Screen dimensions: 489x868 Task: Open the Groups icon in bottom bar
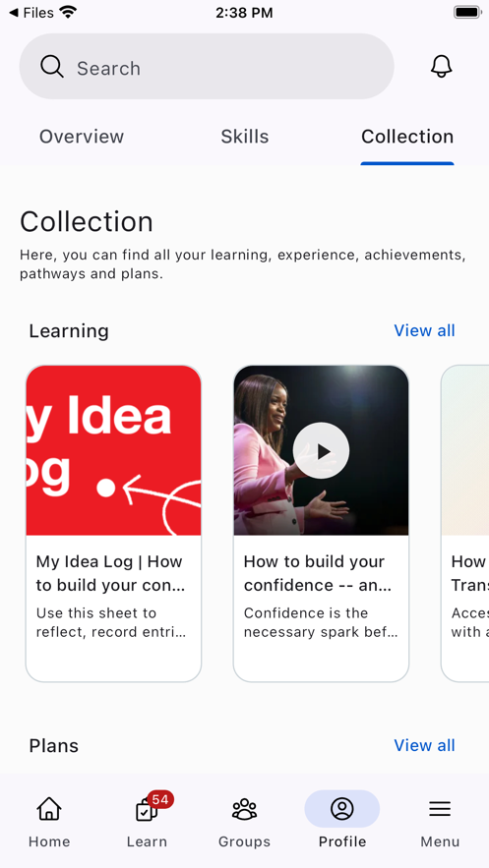click(244, 809)
